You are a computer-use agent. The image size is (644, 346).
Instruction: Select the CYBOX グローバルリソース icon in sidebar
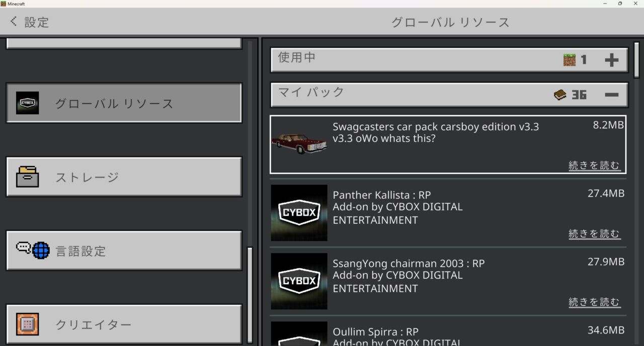click(x=28, y=102)
